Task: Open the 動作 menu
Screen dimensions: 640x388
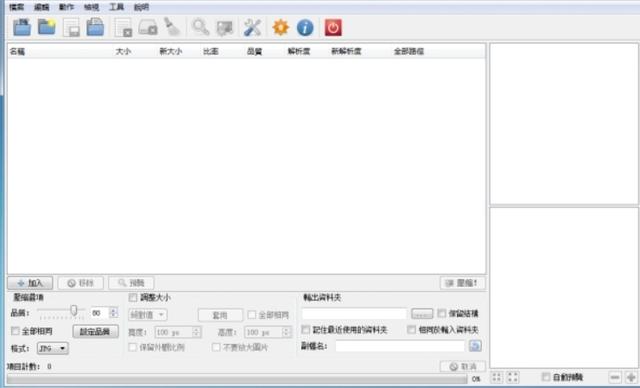Action: (x=67, y=7)
